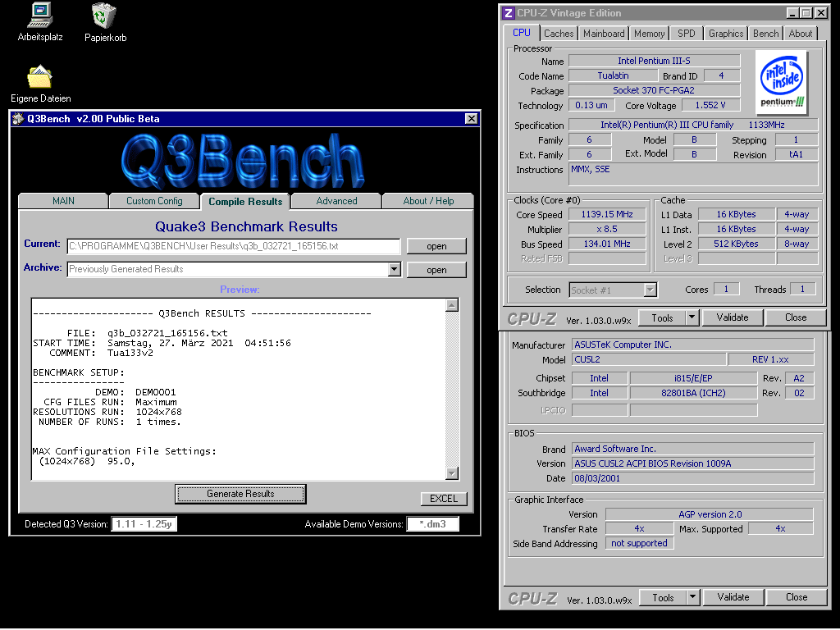Click Tools button in lower CPU-Z window
The height and width of the screenshot is (630, 840).
(x=663, y=597)
